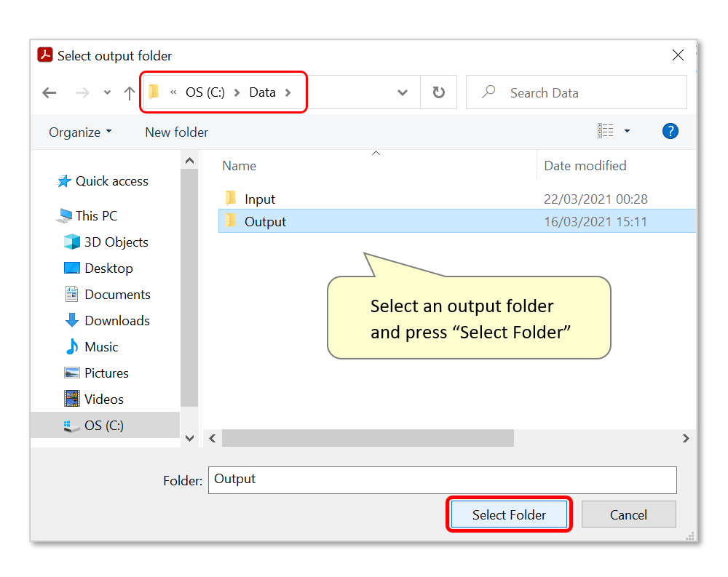Screen dimensions: 728x577
Task: Open the previous locations address dropdown
Action: point(403,93)
